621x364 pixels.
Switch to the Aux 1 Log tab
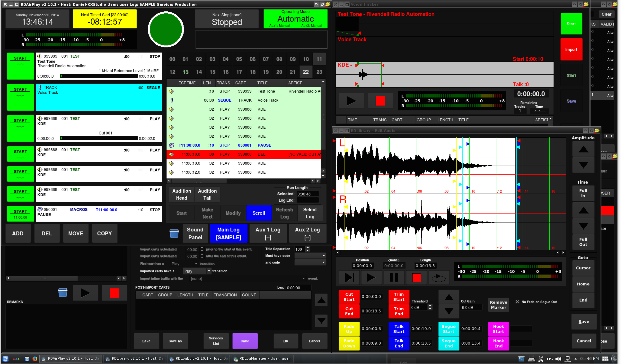tap(268, 233)
